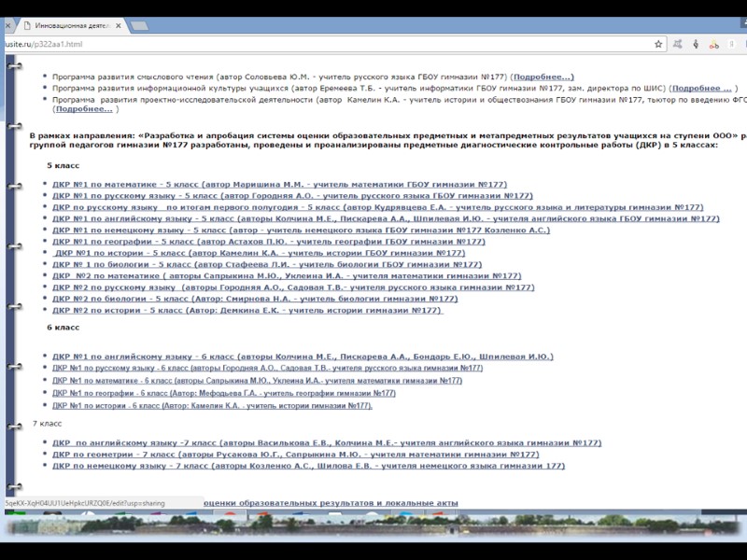Open ДКР №2 по биологии 5 класс

[255, 299]
